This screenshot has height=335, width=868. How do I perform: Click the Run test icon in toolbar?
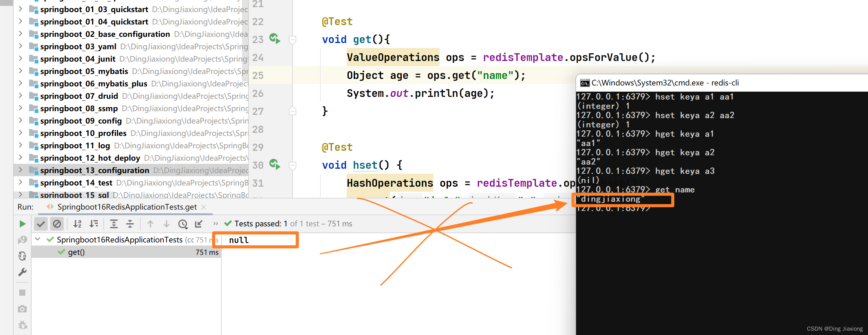22,224
